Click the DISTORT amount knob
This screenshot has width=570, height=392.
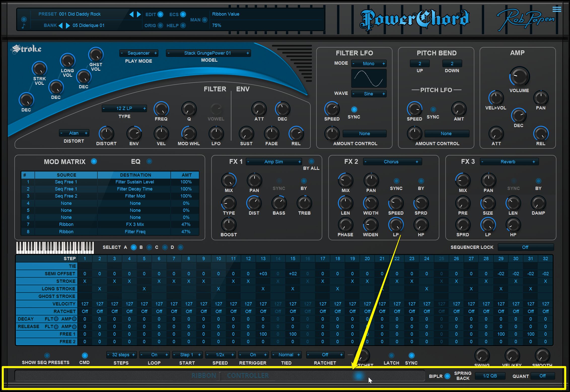point(106,133)
